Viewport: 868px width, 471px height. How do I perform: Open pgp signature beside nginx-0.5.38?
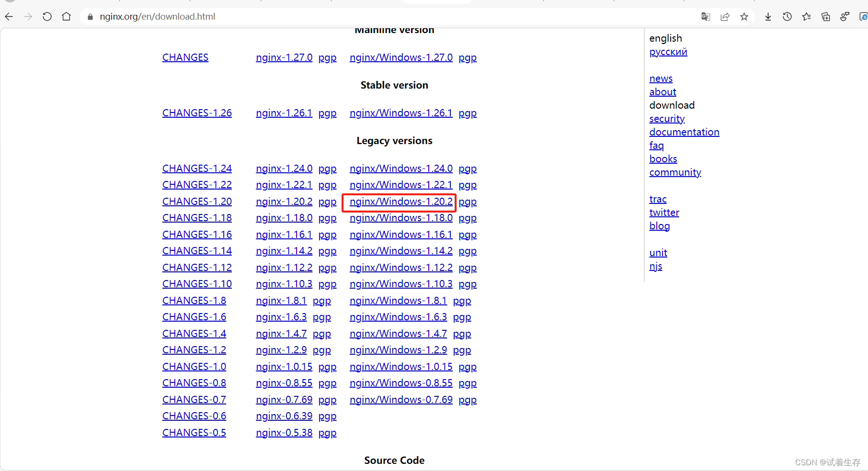(327, 433)
